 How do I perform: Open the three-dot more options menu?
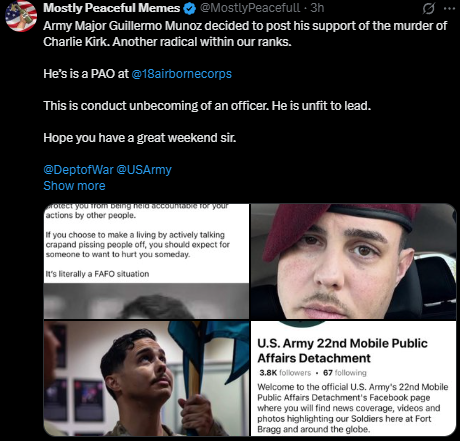coord(449,9)
